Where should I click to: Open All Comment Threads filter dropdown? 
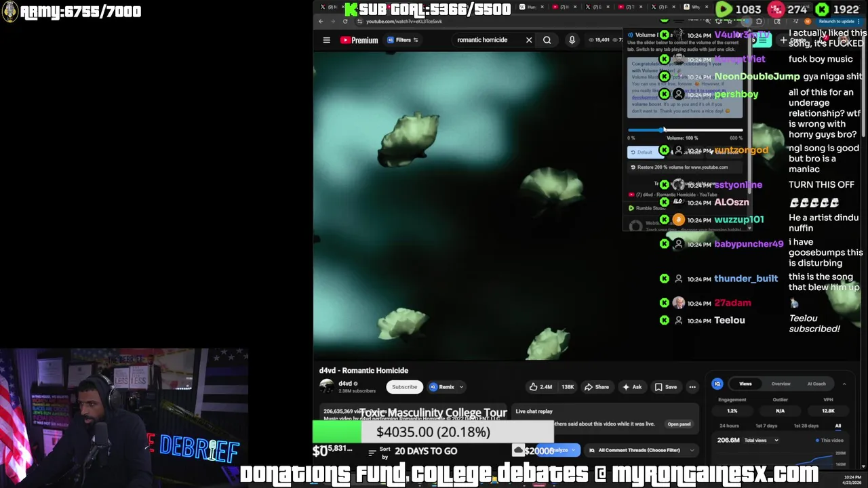(641, 450)
